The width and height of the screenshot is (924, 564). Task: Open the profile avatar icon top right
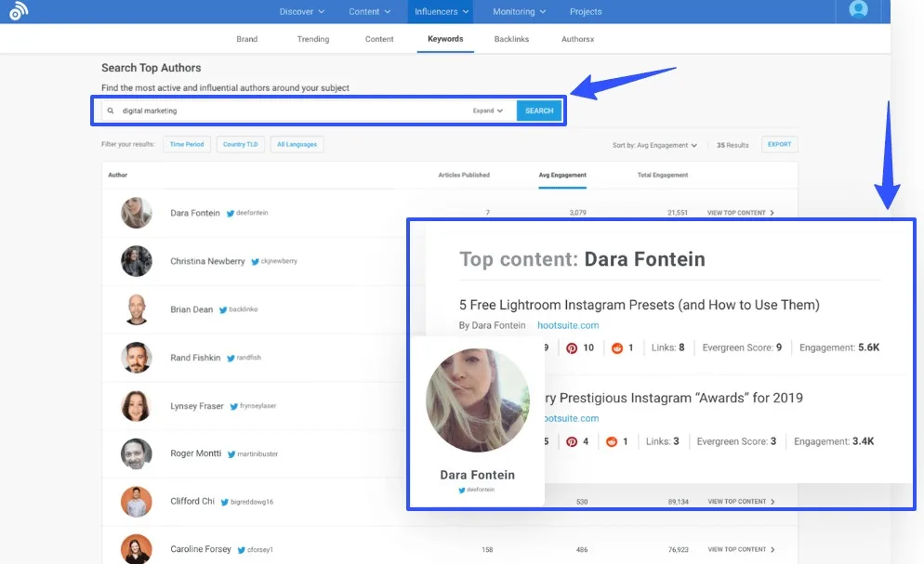tap(857, 12)
